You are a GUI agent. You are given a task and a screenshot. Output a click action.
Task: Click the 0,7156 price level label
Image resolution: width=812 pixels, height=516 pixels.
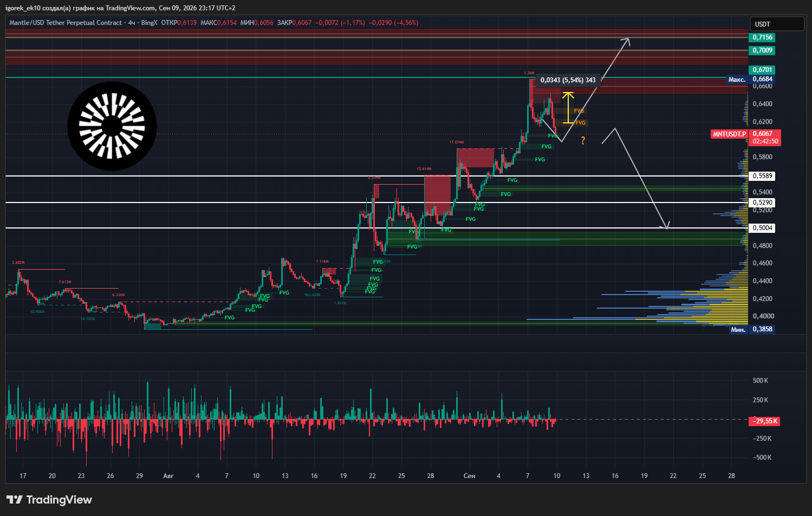click(x=762, y=37)
